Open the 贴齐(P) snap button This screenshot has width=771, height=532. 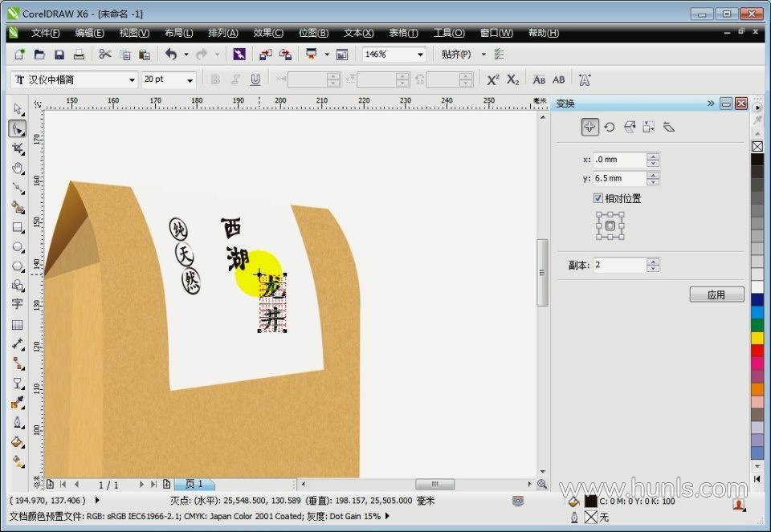coord(456,55)
